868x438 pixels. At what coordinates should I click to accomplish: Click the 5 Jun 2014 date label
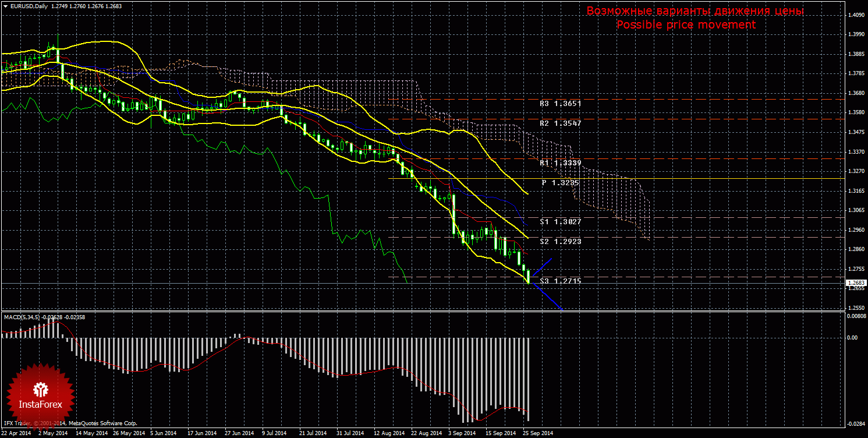(164, 433)
